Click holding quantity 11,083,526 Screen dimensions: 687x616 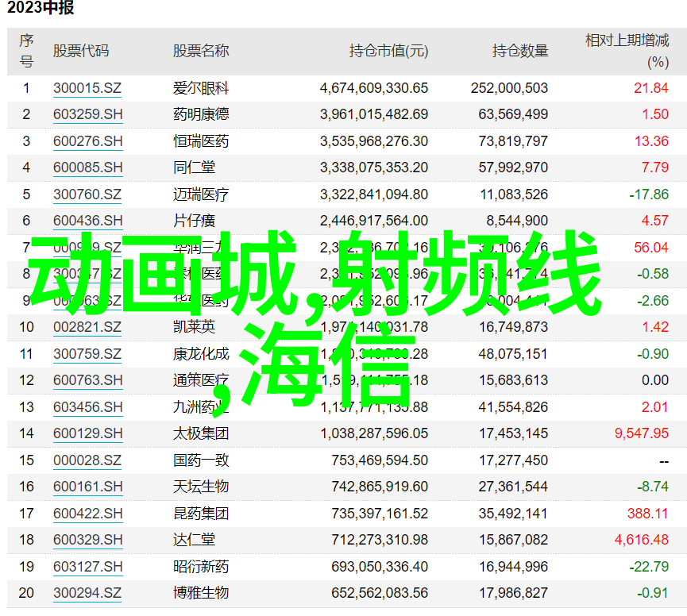tap(515, 194)
